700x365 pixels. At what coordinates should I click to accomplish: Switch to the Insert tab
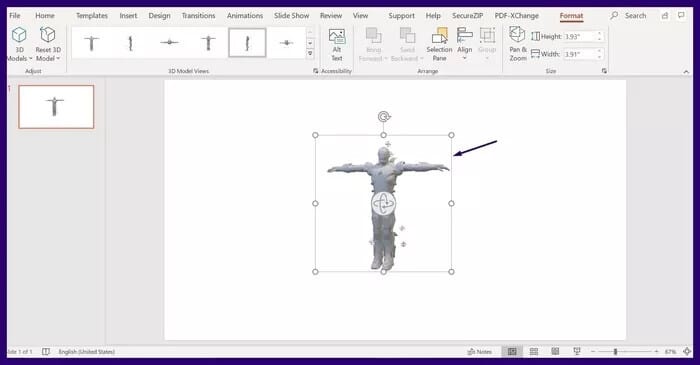(128, 16)
